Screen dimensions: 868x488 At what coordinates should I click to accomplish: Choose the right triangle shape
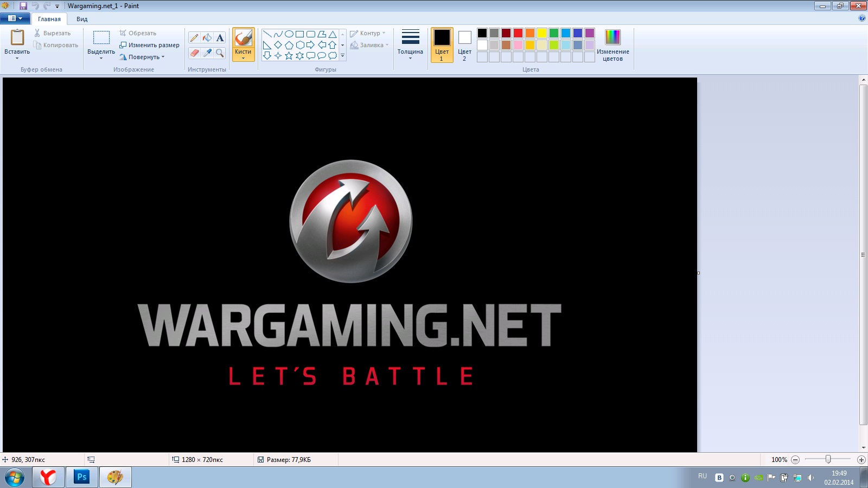pos(267,45)
